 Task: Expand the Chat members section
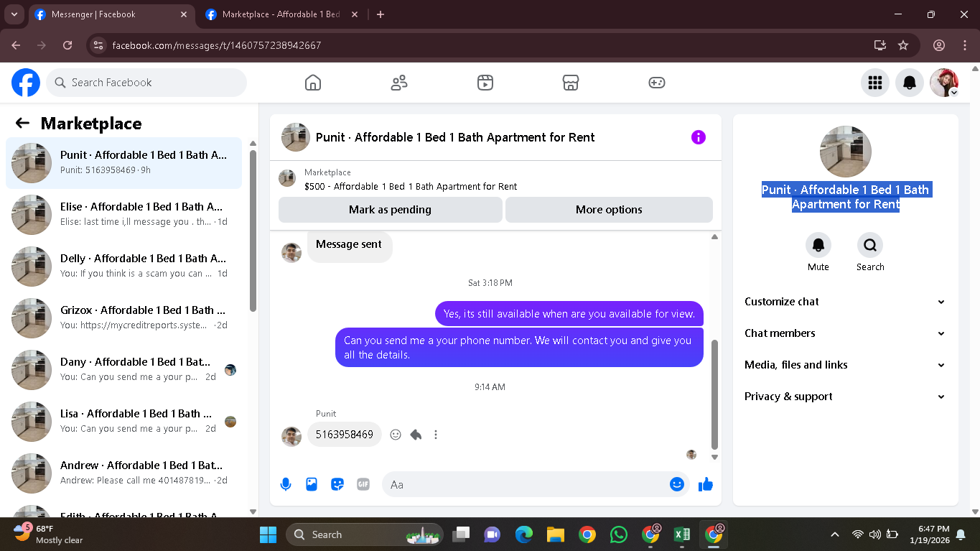(x=845, y=333)
